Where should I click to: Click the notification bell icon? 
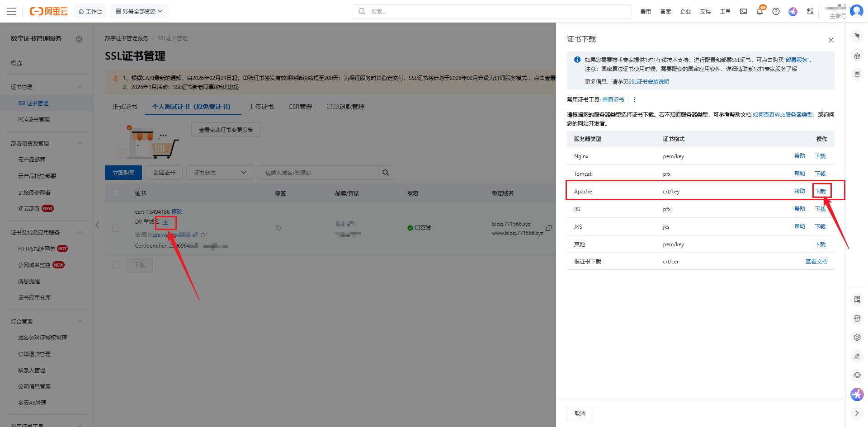point(759,12)
